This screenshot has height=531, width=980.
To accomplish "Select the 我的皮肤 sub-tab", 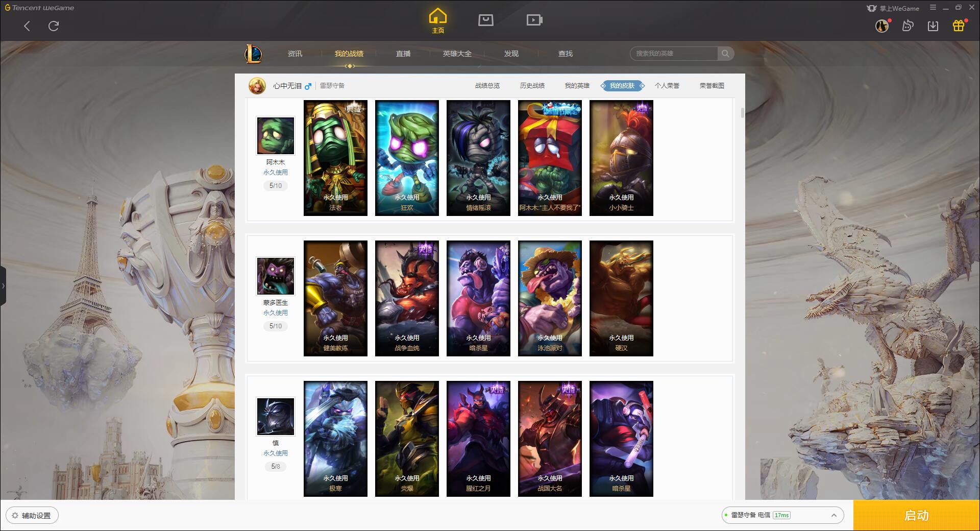I will click(x=622, y=86).
